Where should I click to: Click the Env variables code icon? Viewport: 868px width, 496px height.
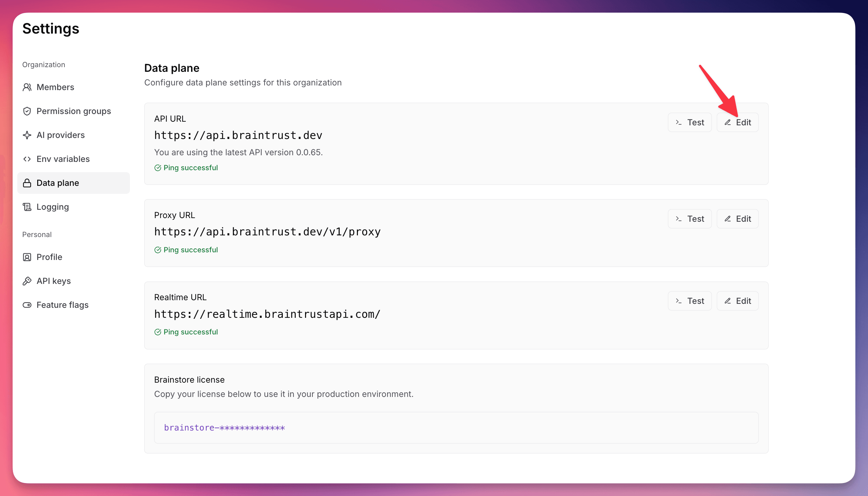click(27, 159)
